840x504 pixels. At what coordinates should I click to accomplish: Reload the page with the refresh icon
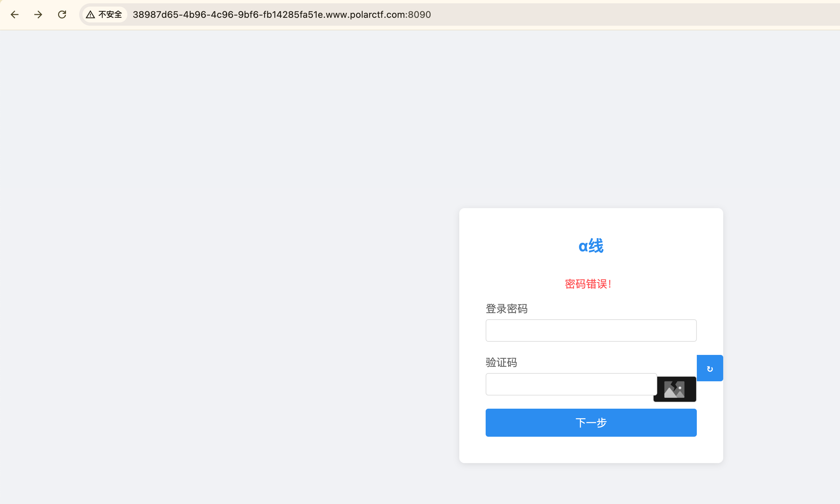click(x=62, y=15)
